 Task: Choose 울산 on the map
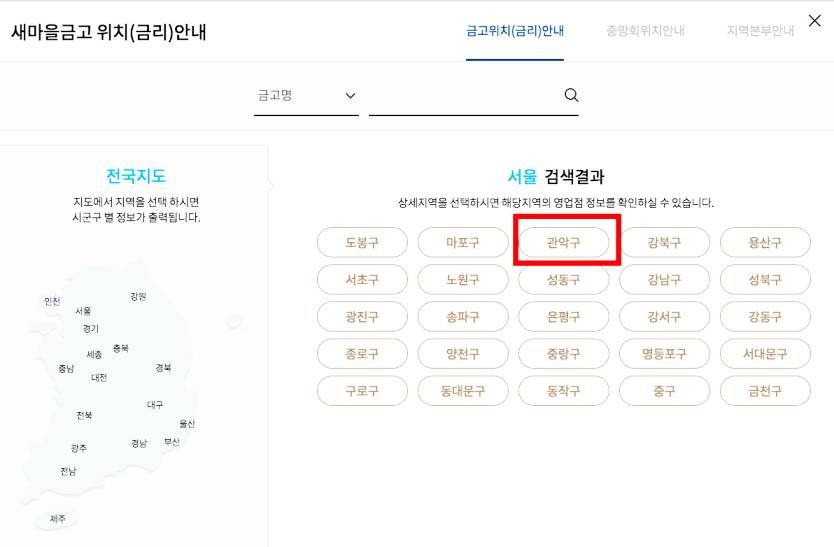point(187,424)
